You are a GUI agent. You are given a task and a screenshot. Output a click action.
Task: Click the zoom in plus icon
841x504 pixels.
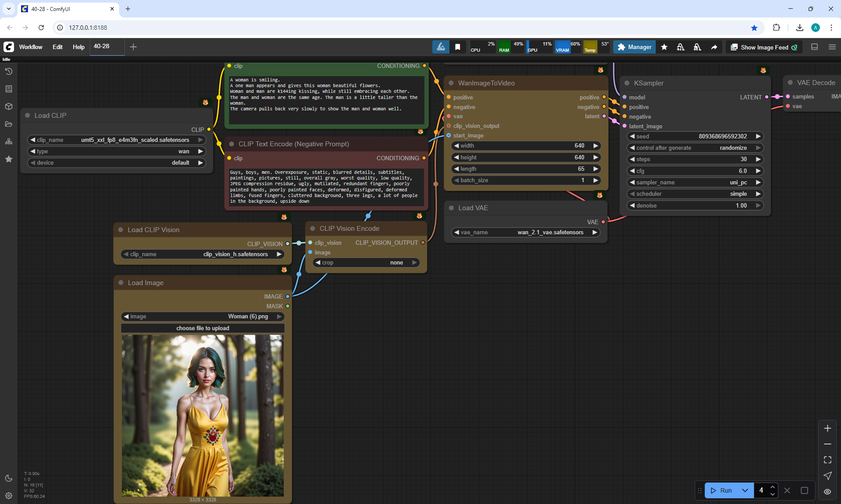coord(827,428)
